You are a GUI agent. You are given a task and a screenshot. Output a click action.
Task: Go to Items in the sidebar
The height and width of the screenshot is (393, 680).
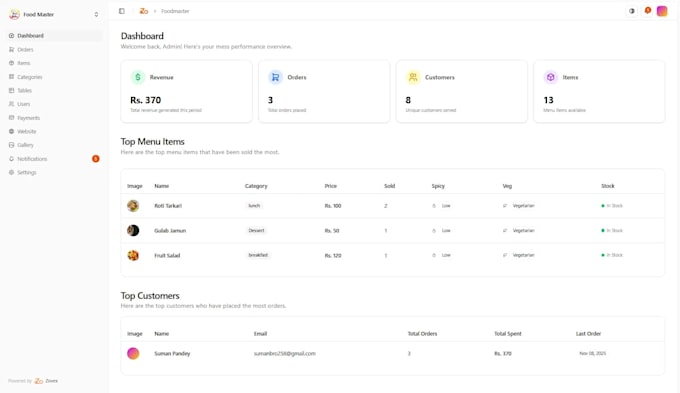[x=54, y=63]
